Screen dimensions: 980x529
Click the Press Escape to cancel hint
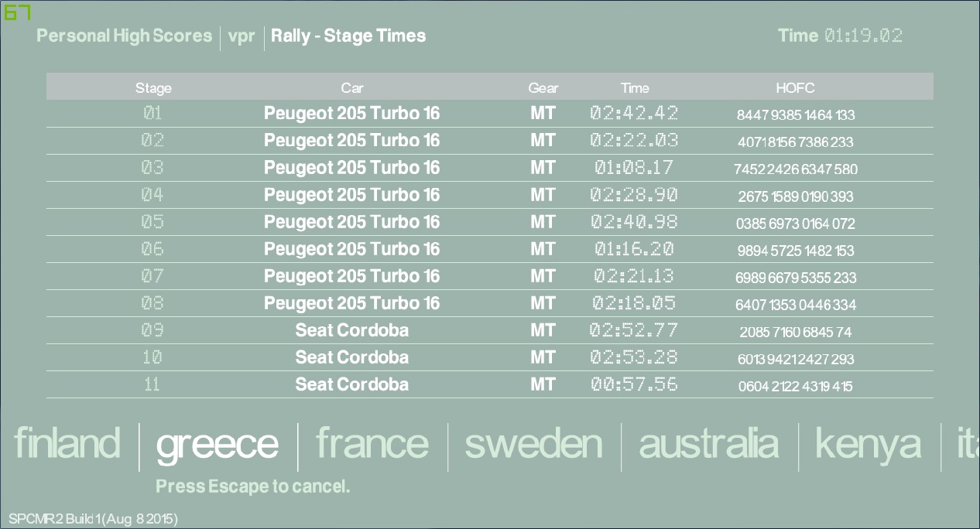tap(253, 486)
